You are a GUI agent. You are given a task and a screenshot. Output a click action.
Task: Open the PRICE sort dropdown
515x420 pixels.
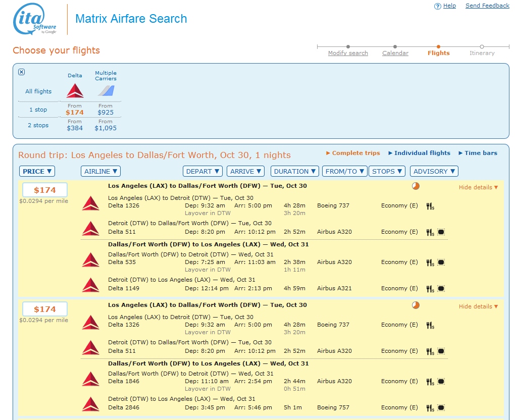click(x=37, y=171)
